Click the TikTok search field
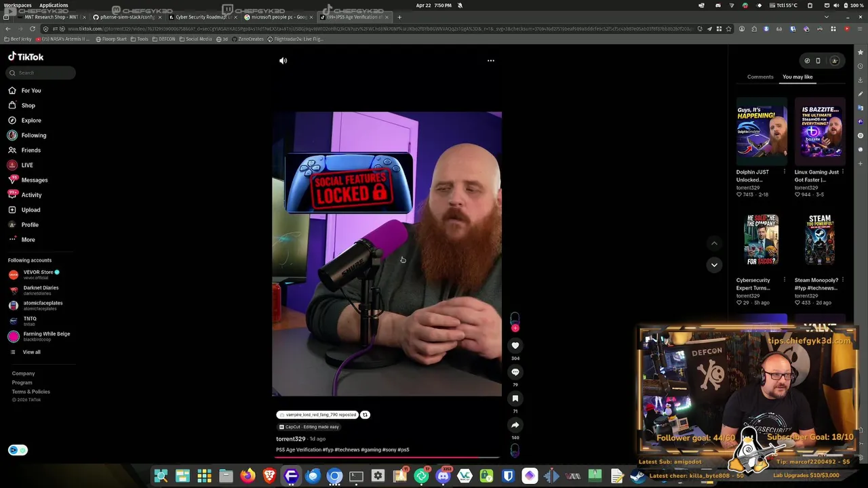Image resolution: width=868 pixels, height=488 pixels. click(x=42, y=73)
